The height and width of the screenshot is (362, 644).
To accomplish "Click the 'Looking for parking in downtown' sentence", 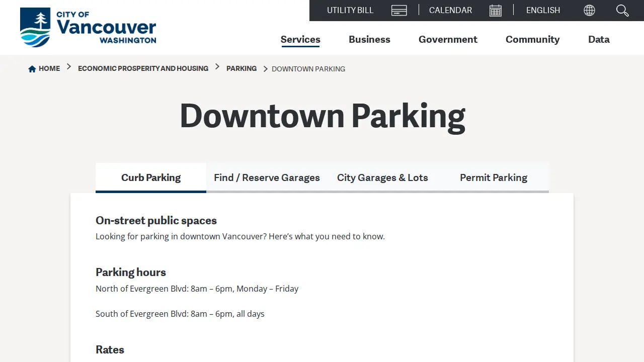I will 240,236.
